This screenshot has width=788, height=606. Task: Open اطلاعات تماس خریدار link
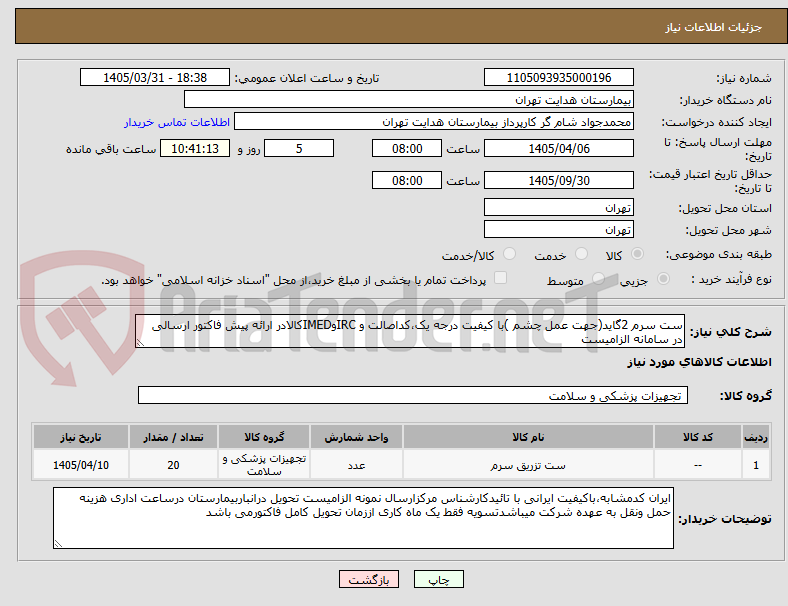pyautogui.click(x=177, y=122)
